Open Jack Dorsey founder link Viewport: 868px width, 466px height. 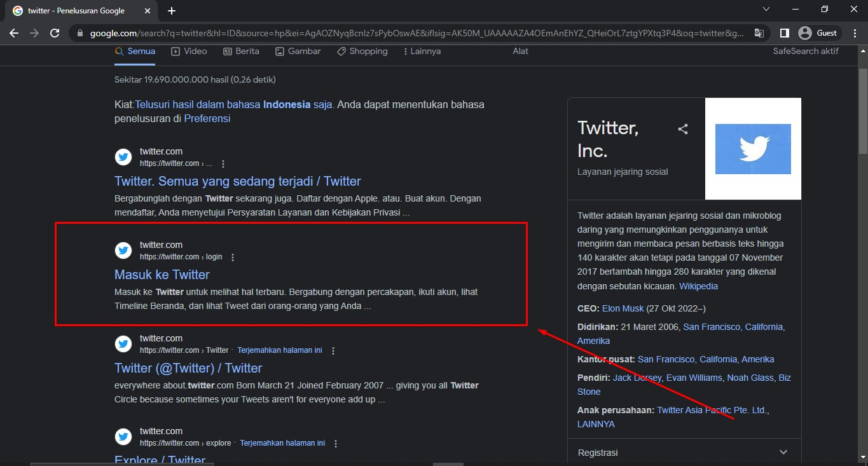coord(638,378)
